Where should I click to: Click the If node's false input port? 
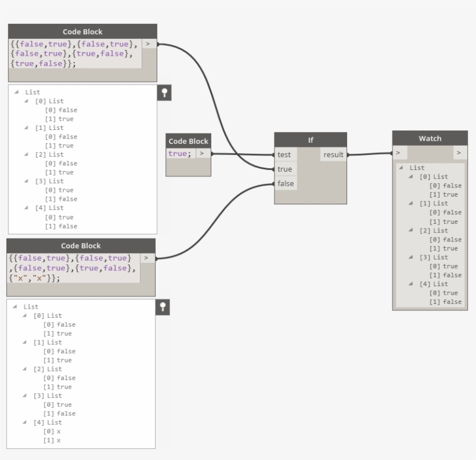click(285, 183)
